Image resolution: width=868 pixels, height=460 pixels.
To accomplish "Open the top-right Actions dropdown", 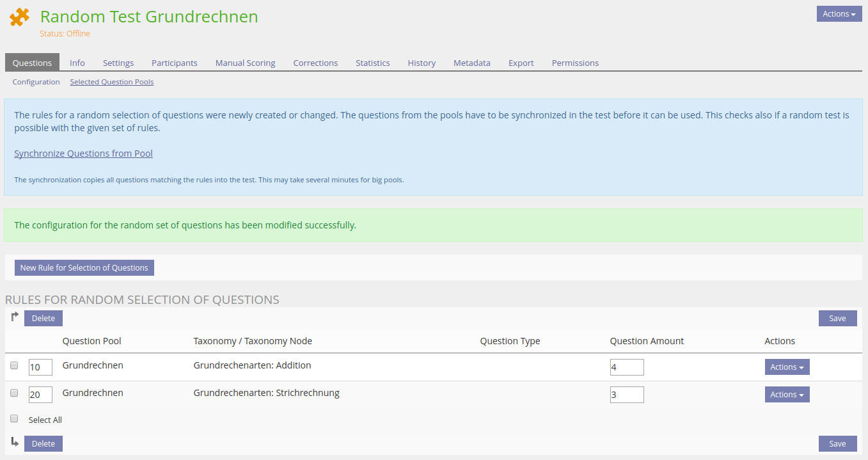I will [839, 14].
